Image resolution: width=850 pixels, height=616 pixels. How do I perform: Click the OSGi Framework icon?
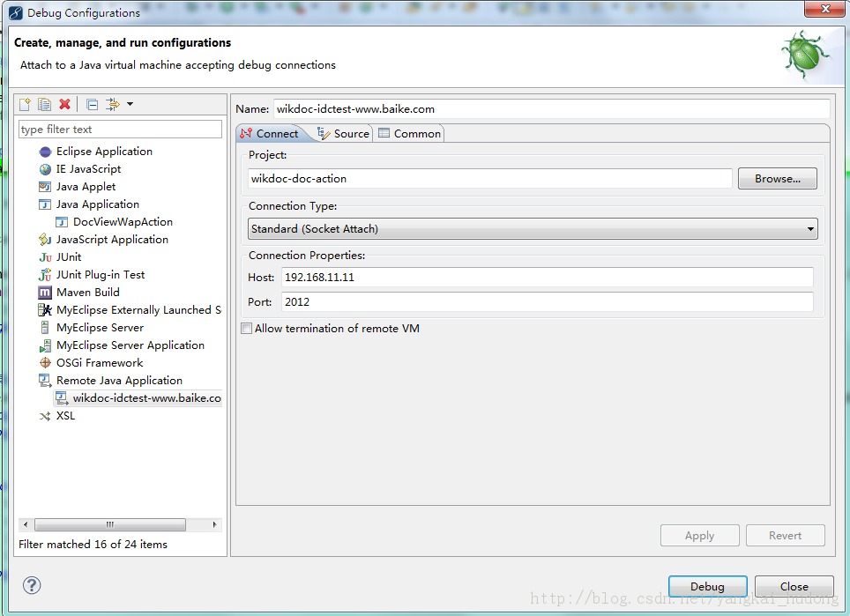(x=46, y=363)
